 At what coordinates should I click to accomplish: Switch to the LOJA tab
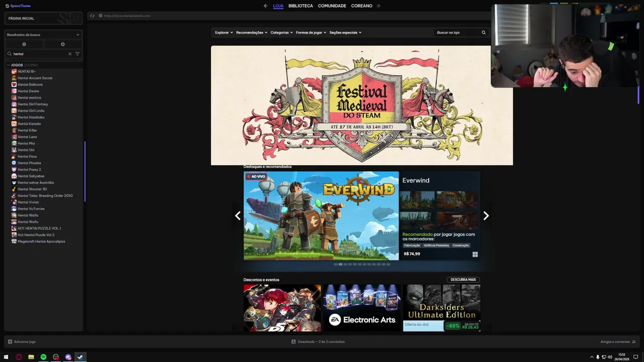(x=278, y=6)
